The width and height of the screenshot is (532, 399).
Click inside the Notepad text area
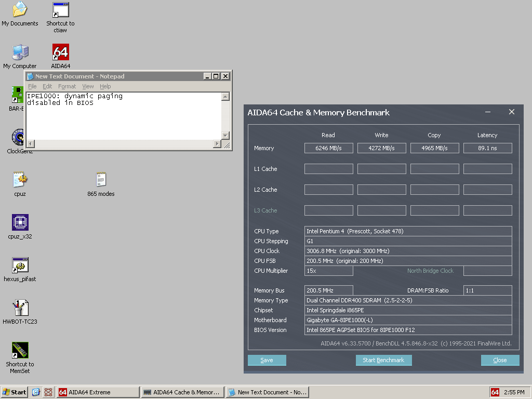pyautogui.click(x=124, y=116)
